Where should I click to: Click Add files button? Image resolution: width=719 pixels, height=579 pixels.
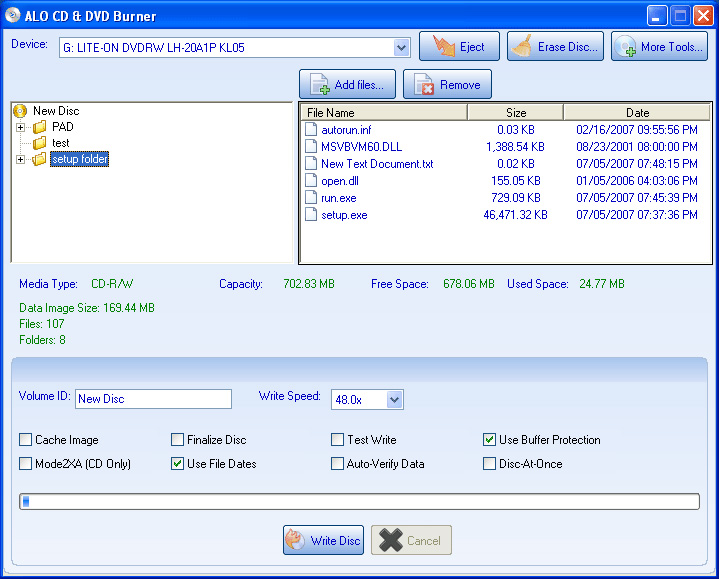347,85
